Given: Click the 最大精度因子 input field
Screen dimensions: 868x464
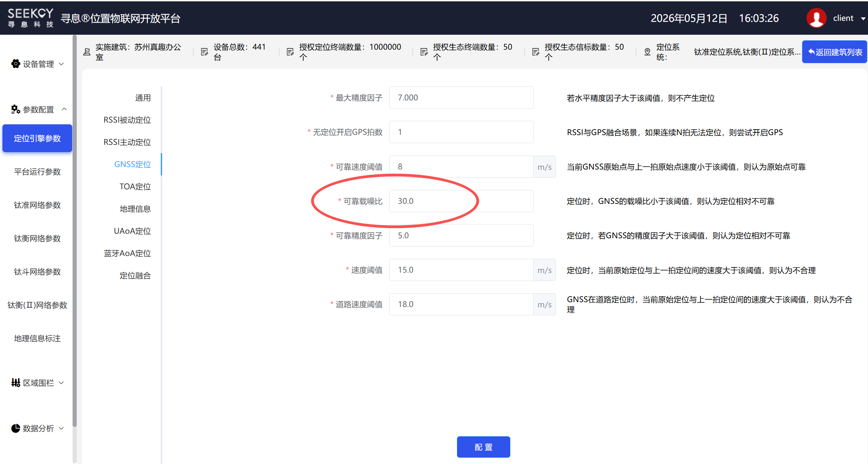Looking at the screenshot, I should click(x=461, y=98).
